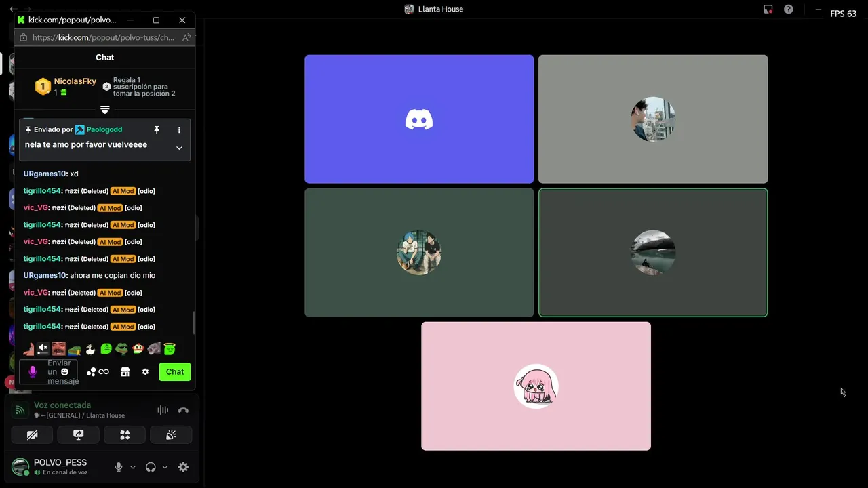
Task: Open the emoji picker in message box
Action: click(65, 371)
